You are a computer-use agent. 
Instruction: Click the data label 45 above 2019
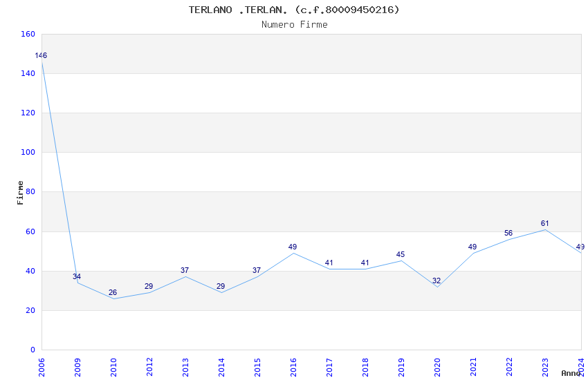401,254
